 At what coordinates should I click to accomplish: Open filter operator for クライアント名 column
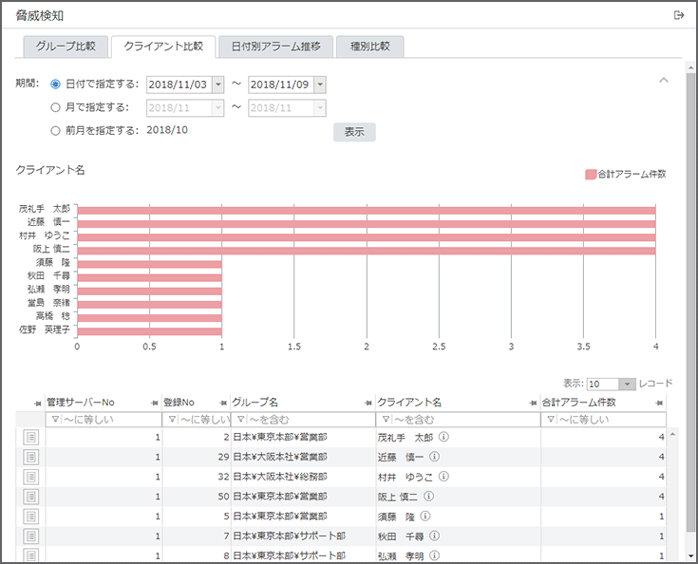click(386, 419)
